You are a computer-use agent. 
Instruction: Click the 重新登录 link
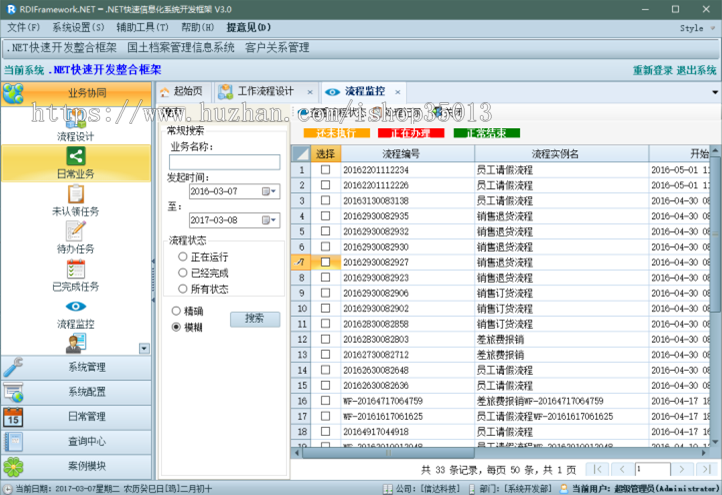(652, 70)
